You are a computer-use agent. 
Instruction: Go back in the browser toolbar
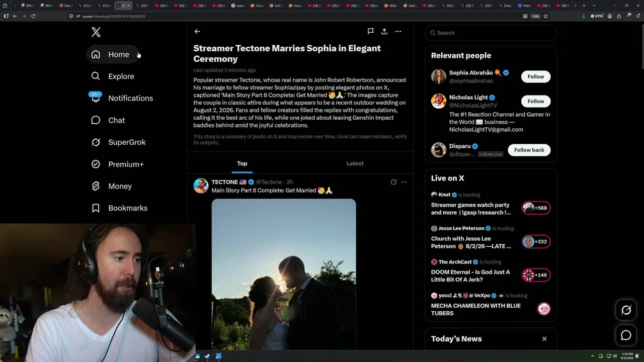click(x=15, y=16)
